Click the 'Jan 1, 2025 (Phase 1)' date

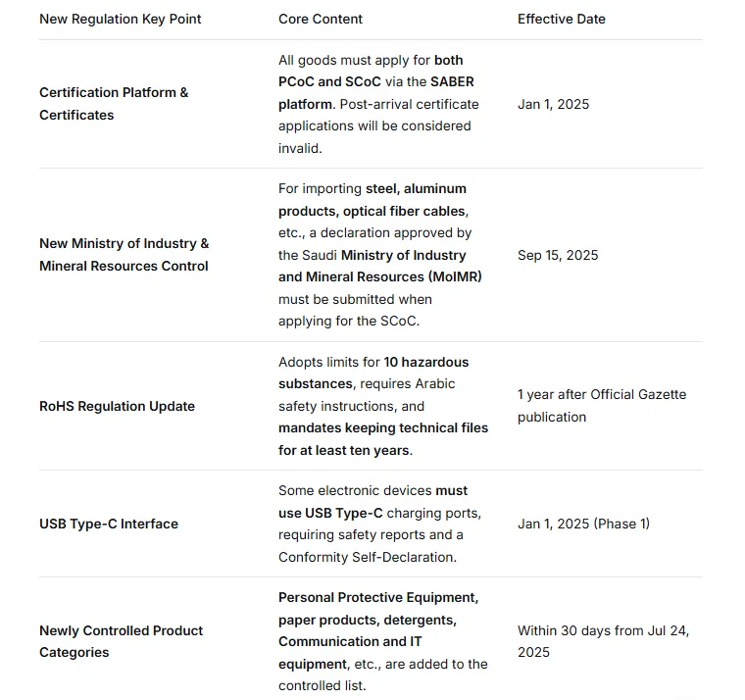583,524
